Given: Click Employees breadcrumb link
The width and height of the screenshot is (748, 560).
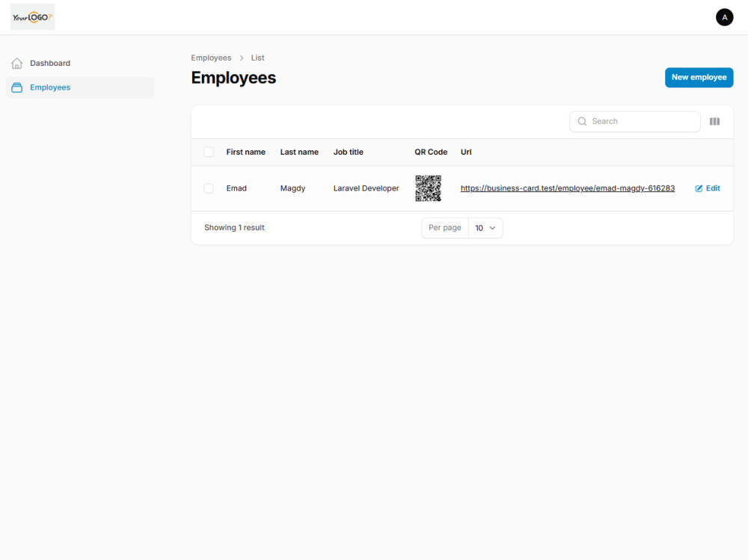Looking at the screenshot, I should click(x=211, y=58).
